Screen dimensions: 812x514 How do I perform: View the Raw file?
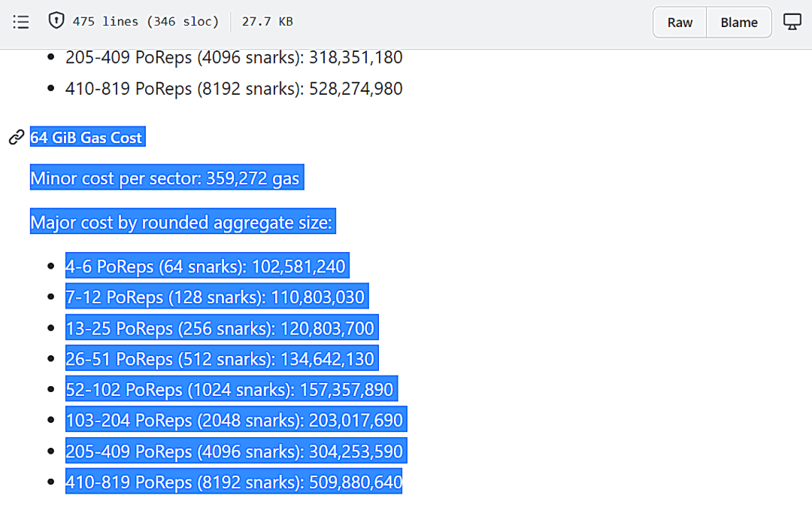click(x=680, y=23)
